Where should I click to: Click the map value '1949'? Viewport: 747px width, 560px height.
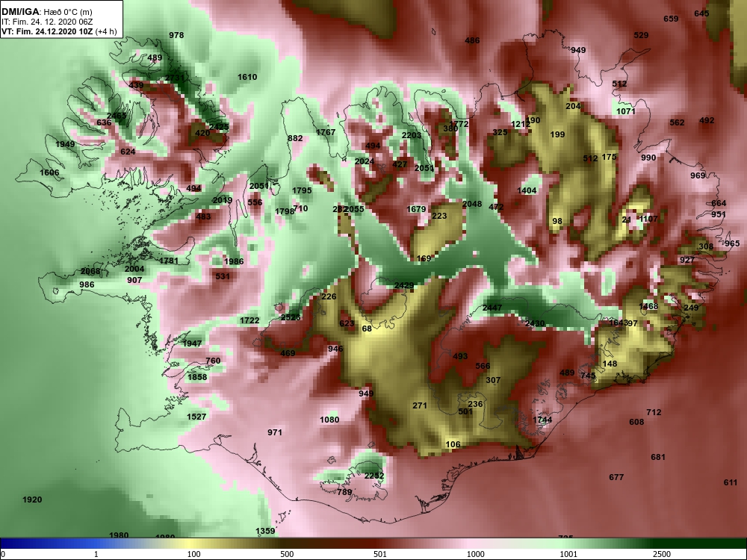point(65,145)
